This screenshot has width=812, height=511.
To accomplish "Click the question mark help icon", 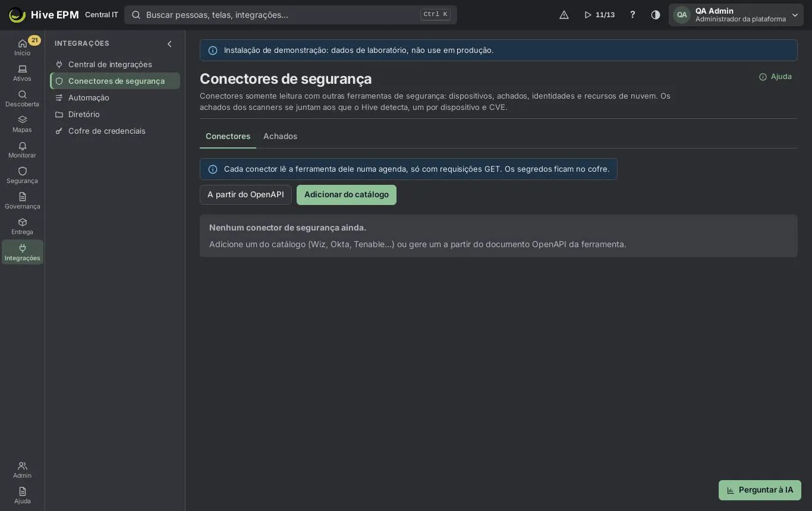I will click(632, 15).
